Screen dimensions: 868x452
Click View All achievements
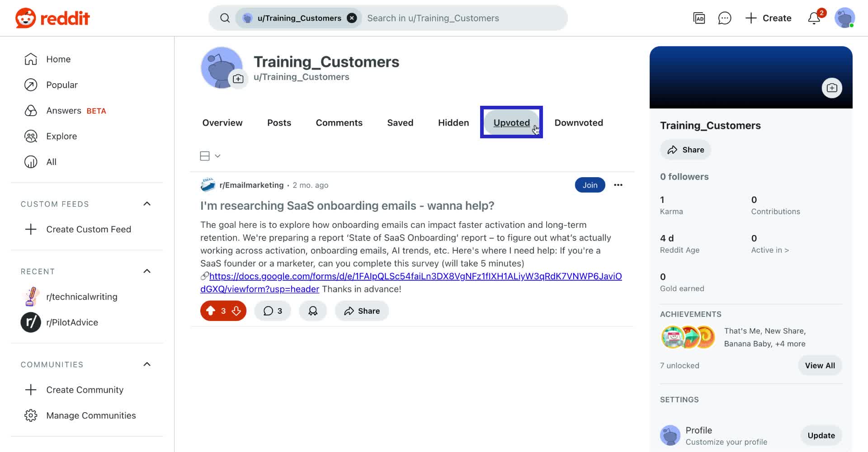[820, 365]
